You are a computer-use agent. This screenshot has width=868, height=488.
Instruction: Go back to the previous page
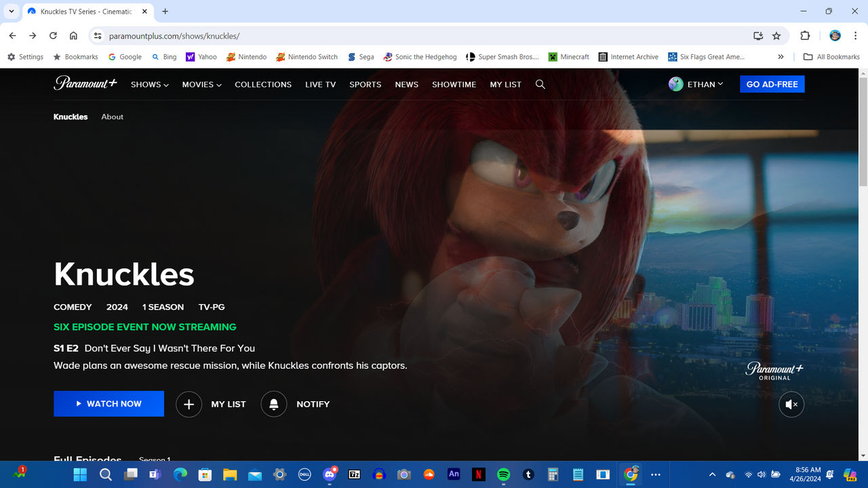pyautogui.click(x=12, y=36)
